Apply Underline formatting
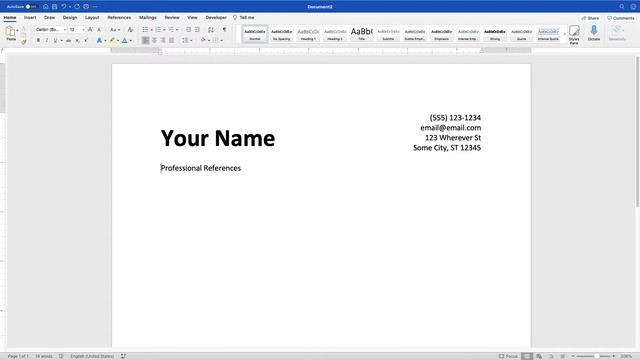 (x=56, y=40)
